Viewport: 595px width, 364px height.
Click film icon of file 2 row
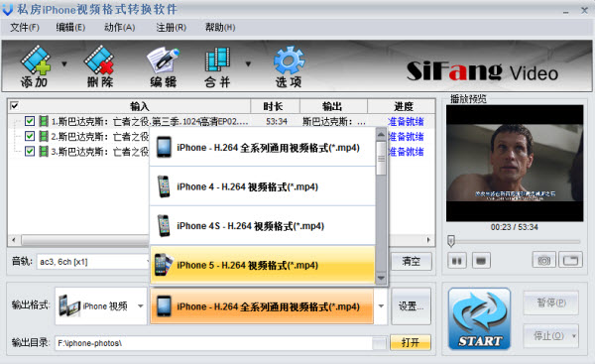point(44,136)
